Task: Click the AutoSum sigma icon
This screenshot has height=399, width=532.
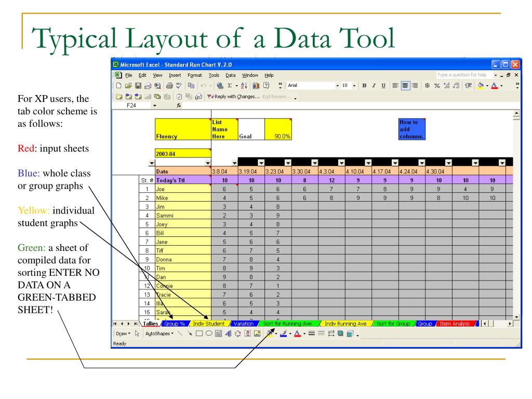Action: click(230, 86)
